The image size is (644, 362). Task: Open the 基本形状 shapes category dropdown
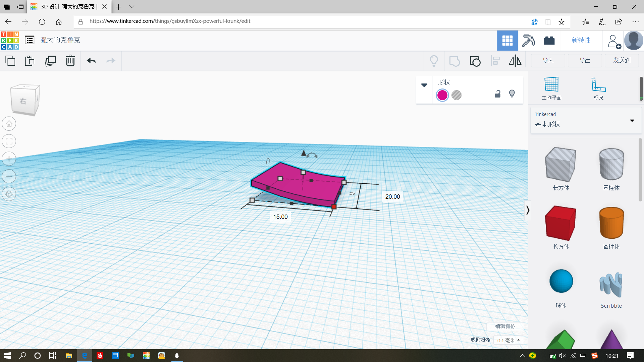point(585,120)
